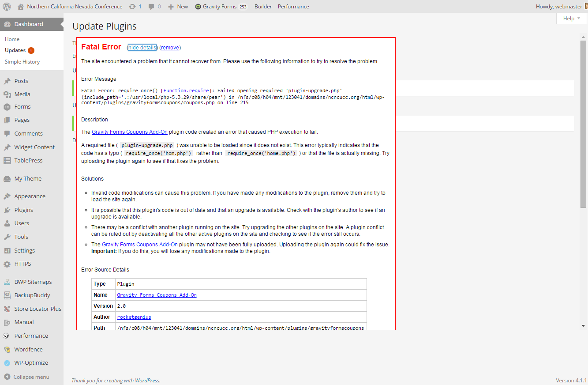Open Simple History in the sidebar

[x=22, y=62]
